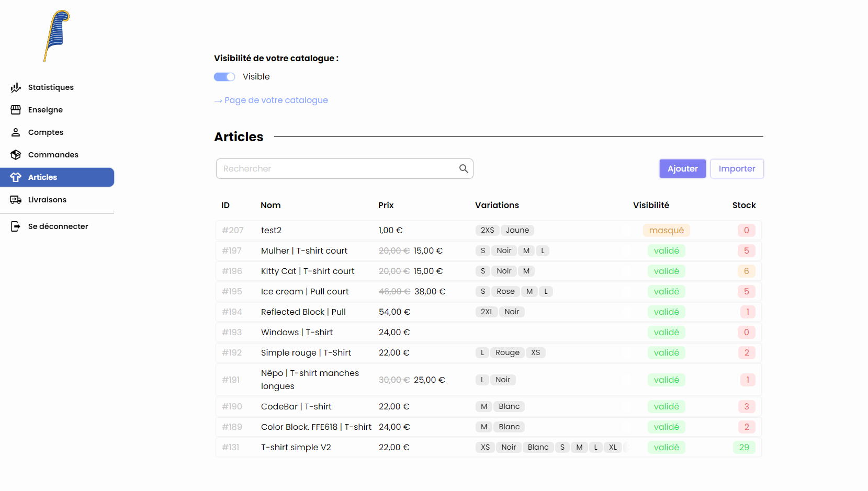Image resolution: width=868 pixels, height=491 pixels.
Task: Select the Rose variation tag of Ice cream
Action: pos(505,291)
